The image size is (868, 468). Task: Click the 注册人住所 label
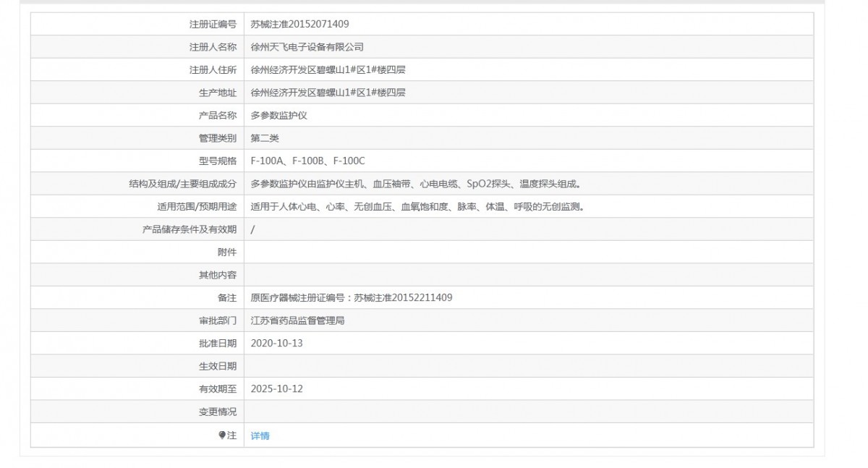click(213, 69)
